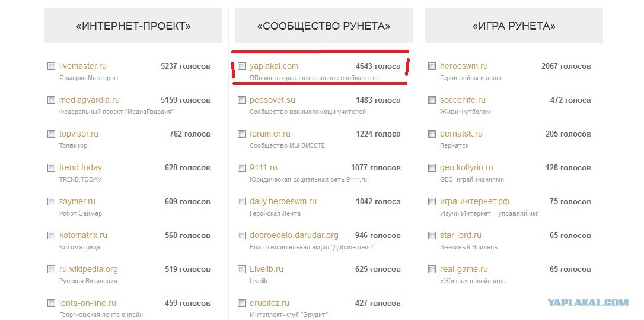The image size is (644, 320).
Task: Open the forum.er.ru link
Action: (270, 134)
